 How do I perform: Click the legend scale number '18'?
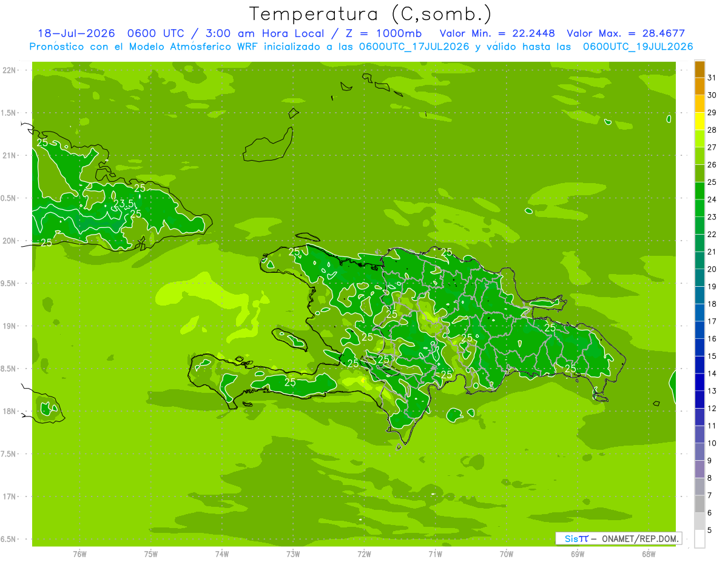tap(712, 304)
